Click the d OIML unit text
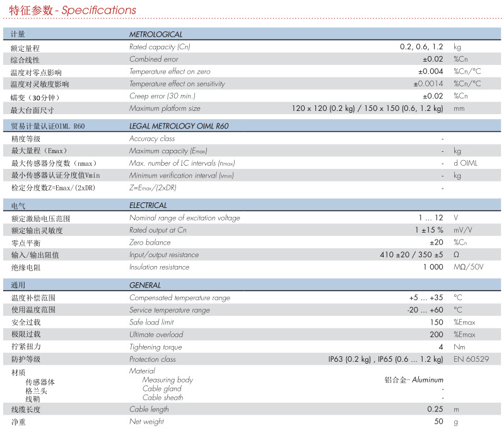504x433 pixels. (466, 163)
